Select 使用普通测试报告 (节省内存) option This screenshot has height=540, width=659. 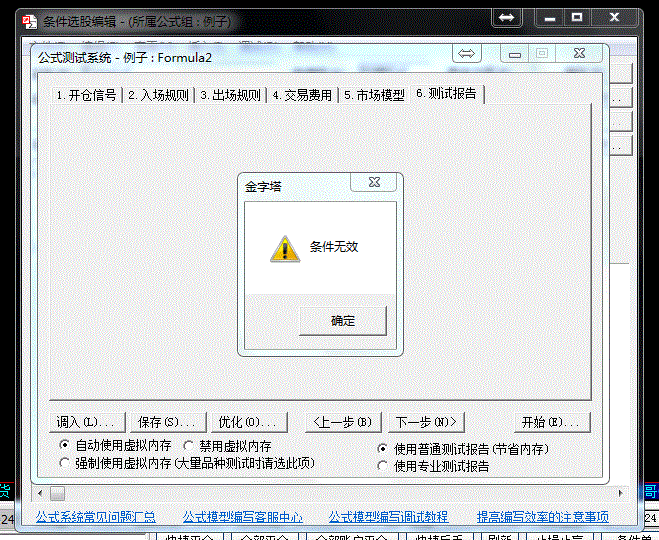[382, 449]
